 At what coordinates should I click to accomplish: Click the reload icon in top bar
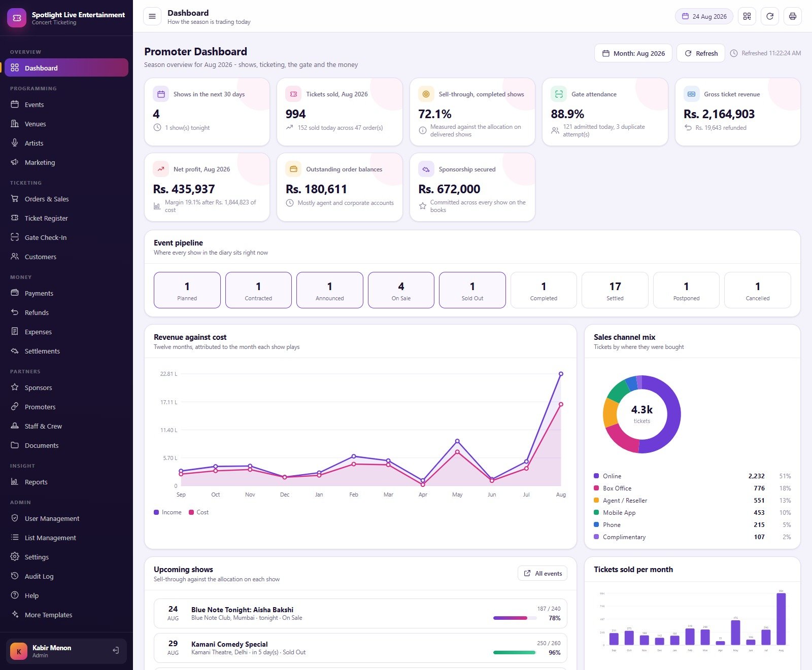click(770, 16)
